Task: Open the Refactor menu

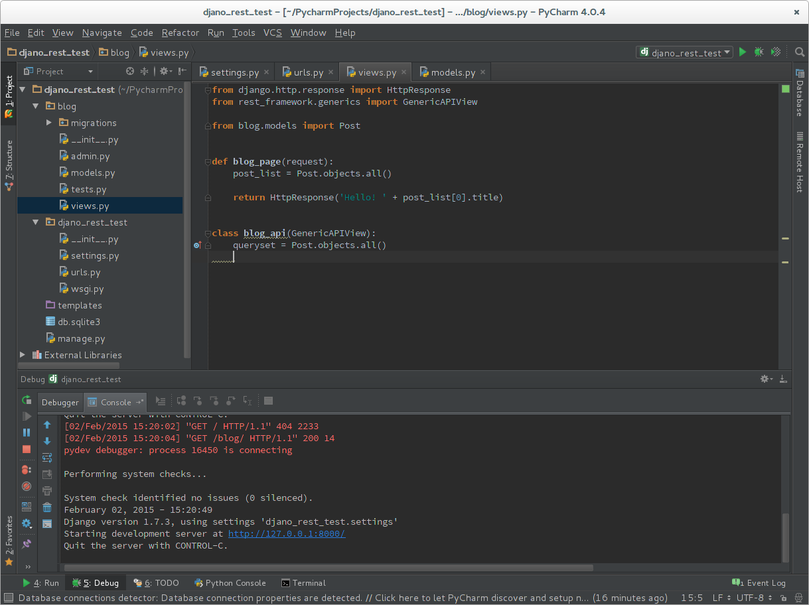Action: 180,33
